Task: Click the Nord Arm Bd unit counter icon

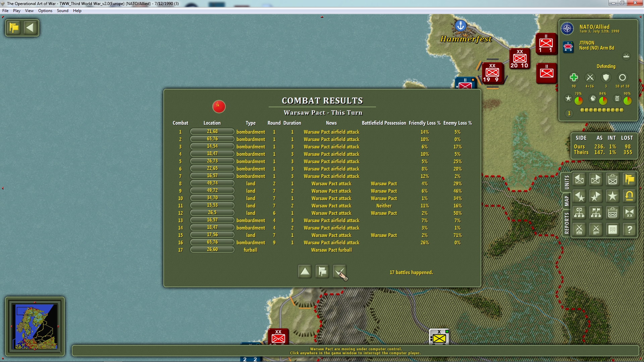Action: (568, 47)
